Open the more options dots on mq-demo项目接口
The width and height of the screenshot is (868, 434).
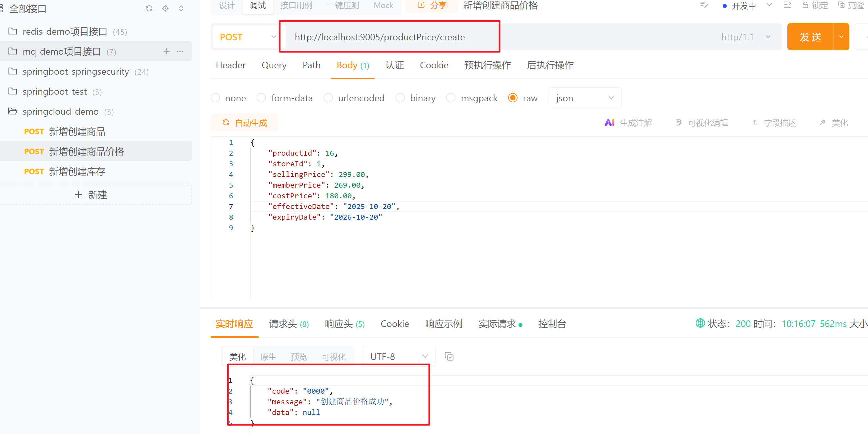180,51
